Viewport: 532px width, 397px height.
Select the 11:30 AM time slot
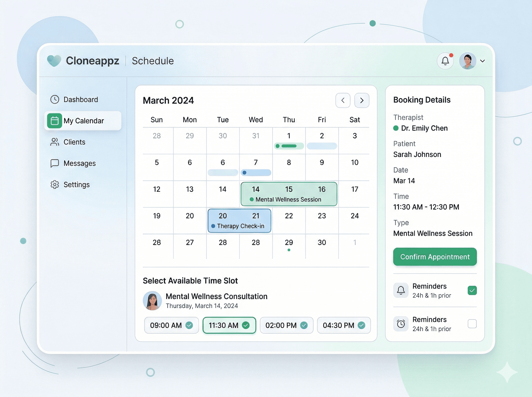(229, 325)
